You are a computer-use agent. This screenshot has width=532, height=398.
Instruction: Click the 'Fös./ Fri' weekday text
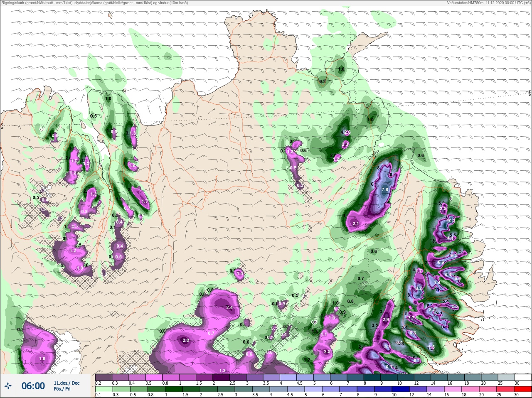[62, 389]
